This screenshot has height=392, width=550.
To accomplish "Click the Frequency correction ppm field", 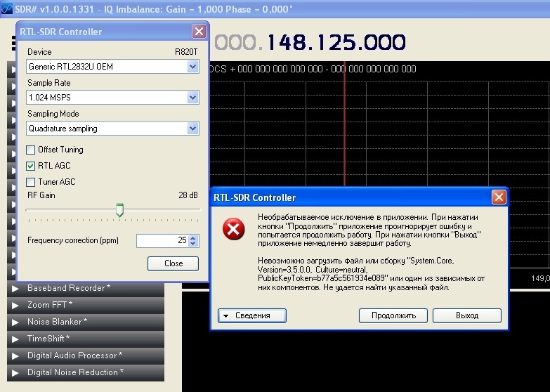I will 162,240.
